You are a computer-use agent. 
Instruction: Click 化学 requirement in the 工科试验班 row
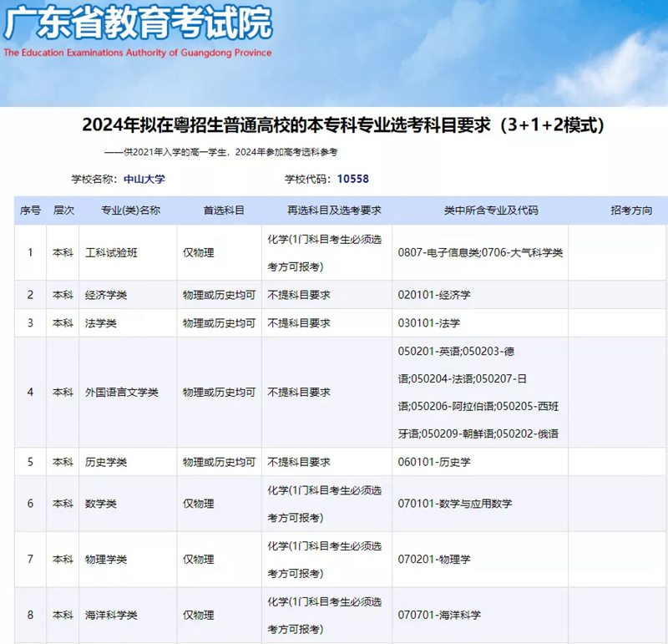point(324,253)
